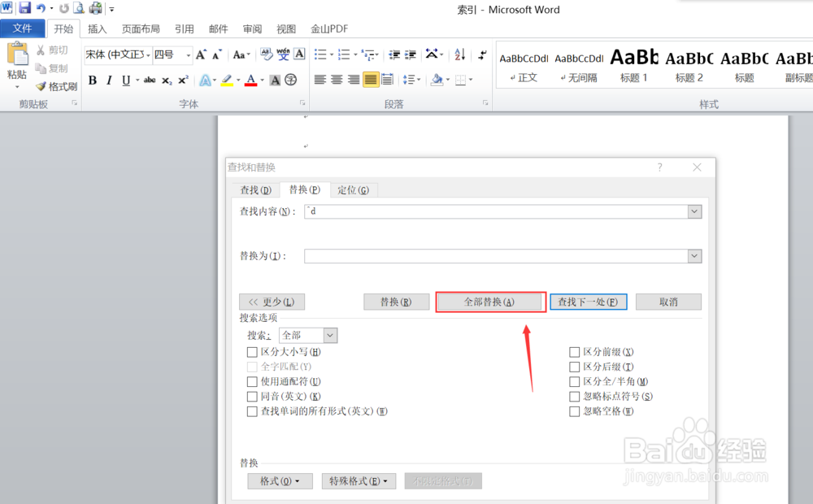Click the text highlight color button
Viewport: 813px width, 504px height.
coord(227,80)
